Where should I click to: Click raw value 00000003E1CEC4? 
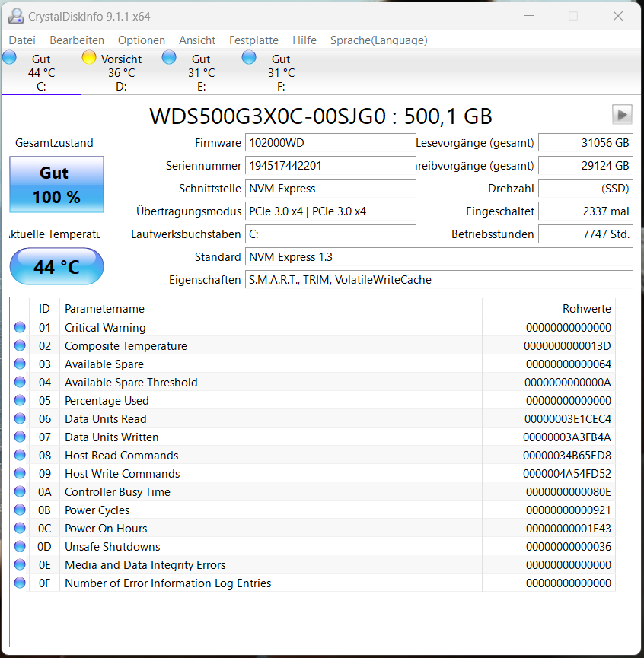pos(568,419)
